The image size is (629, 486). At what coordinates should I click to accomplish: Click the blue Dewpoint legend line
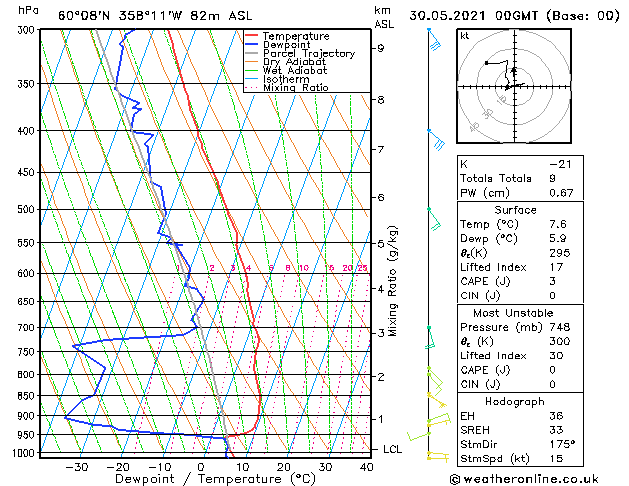(x=252, y=44)
